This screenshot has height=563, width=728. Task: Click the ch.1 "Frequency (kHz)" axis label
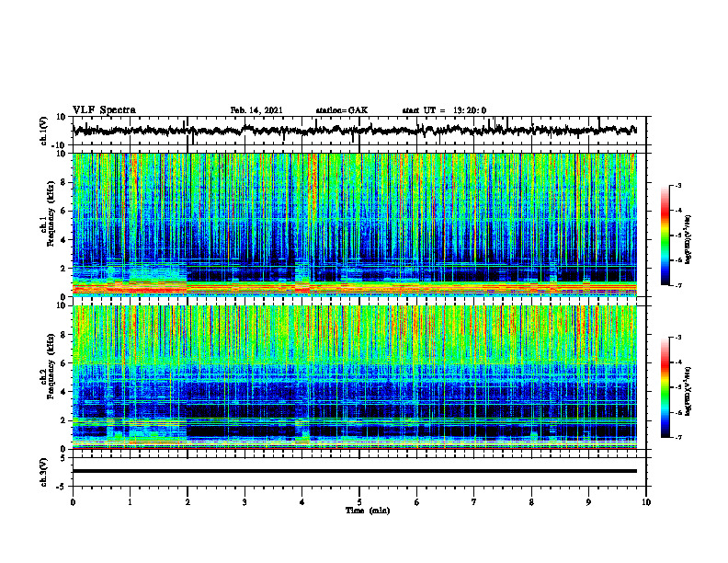pos(51,213)
